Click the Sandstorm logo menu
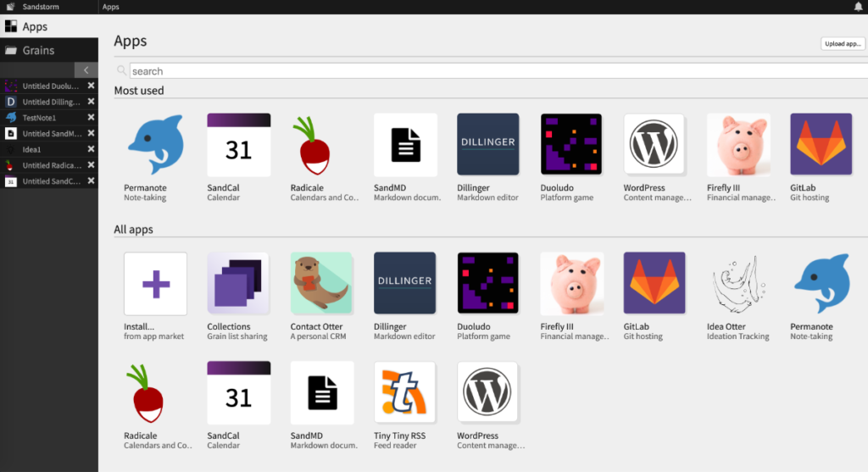Viewport: 868px width, 472px height. coord(11,7)
